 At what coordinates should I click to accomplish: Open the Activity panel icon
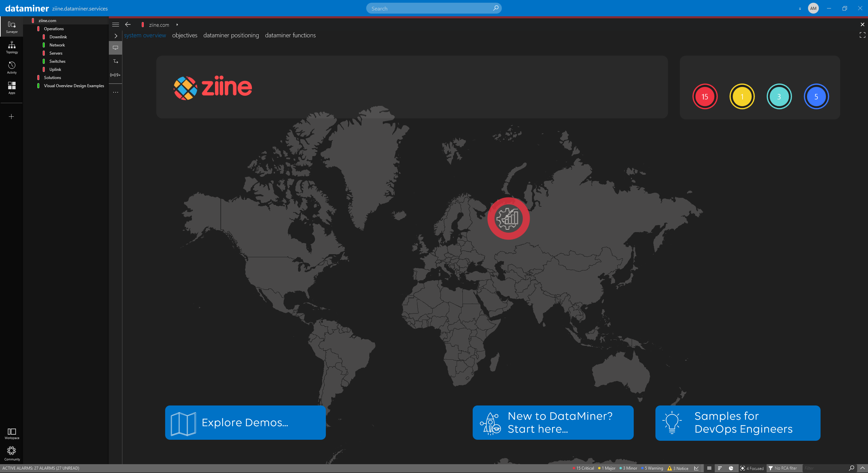[12, 68]
